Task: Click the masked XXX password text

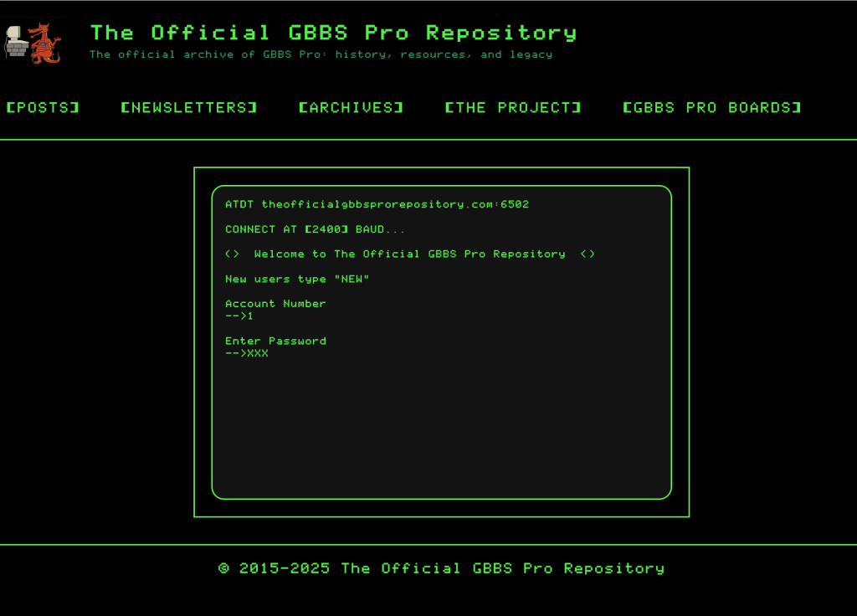Action: [257, 353]
